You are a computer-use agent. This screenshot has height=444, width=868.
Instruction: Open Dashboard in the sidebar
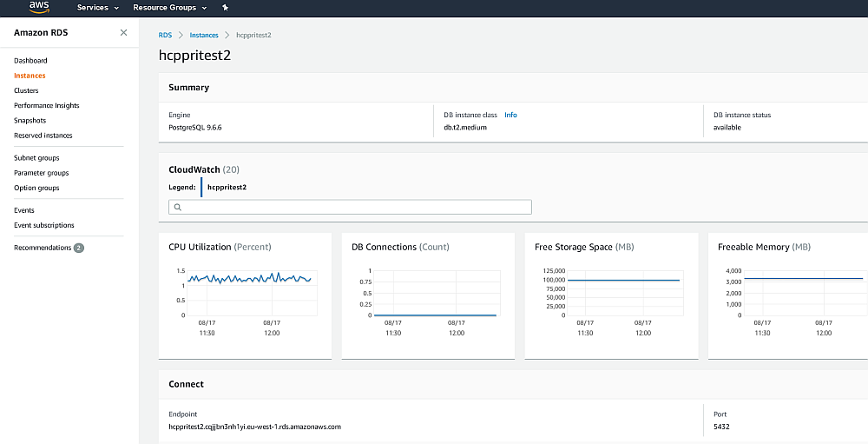pyautogui.click(x=30, y=61)
